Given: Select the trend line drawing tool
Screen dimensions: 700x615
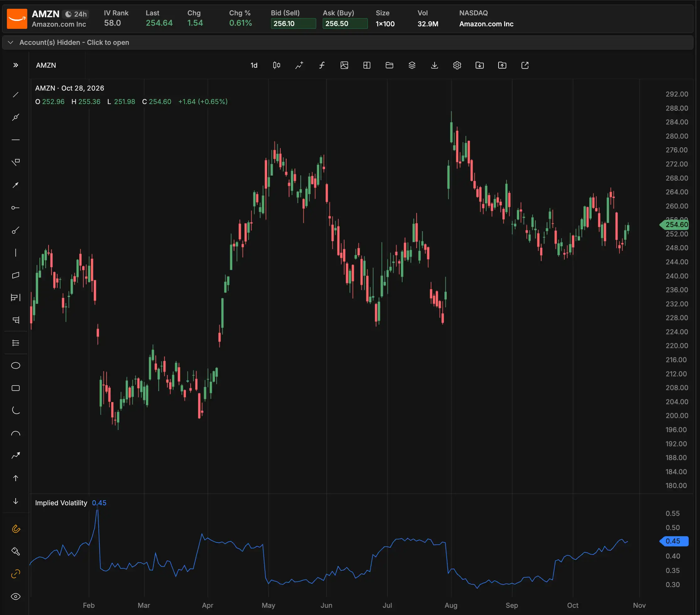Looking at the screenshot, I should point(15,95).
